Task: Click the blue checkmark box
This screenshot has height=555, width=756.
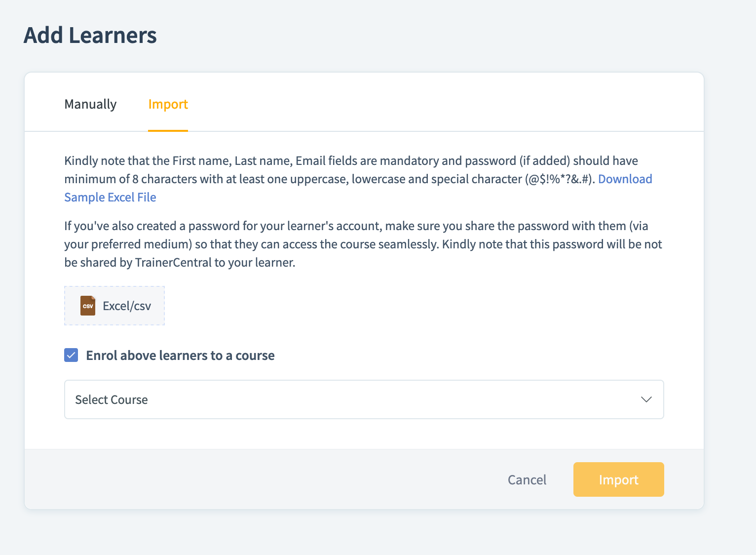Action: click(x=71, y=355)
